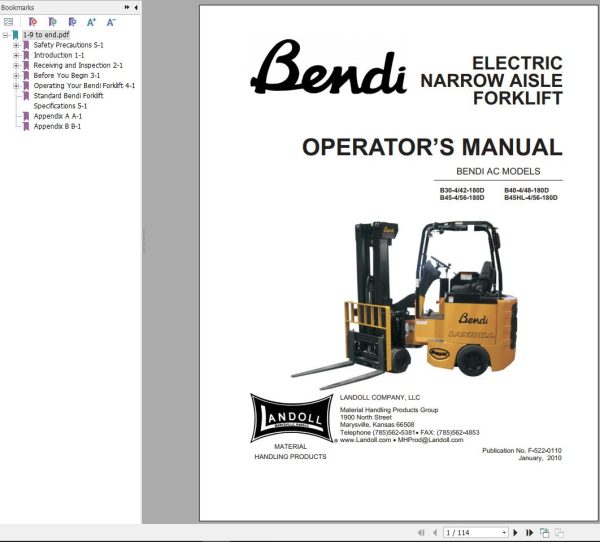Viewport: 600px width, 542px height.
Task: Expand the Introduction 1-1 bookmark
Action: tap(16, 56)
